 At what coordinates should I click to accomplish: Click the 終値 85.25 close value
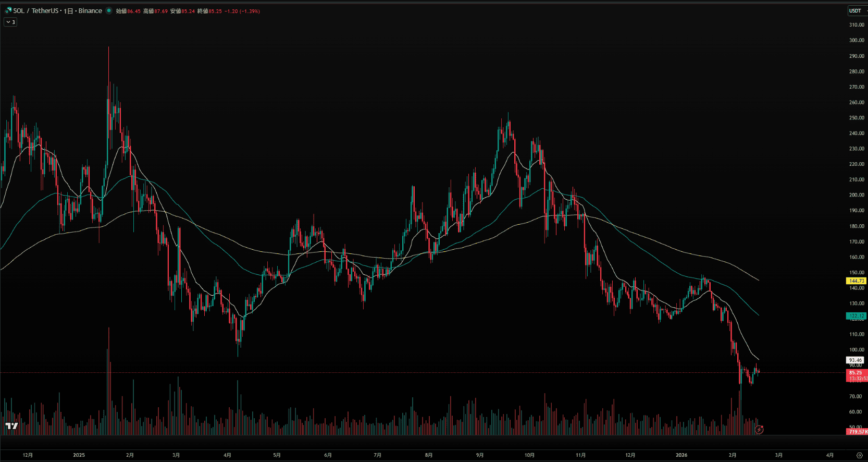tap(209, 11)
